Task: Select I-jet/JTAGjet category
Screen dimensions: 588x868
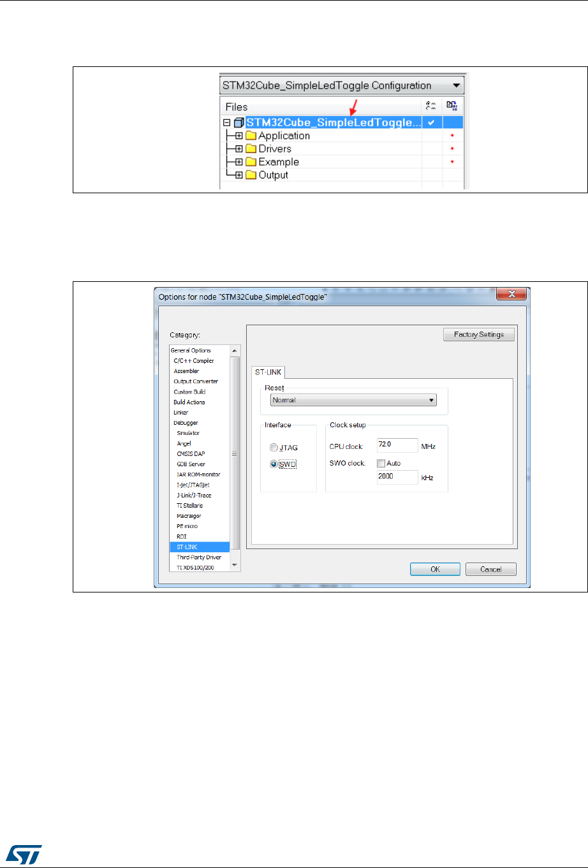Action: pos(193,485)
